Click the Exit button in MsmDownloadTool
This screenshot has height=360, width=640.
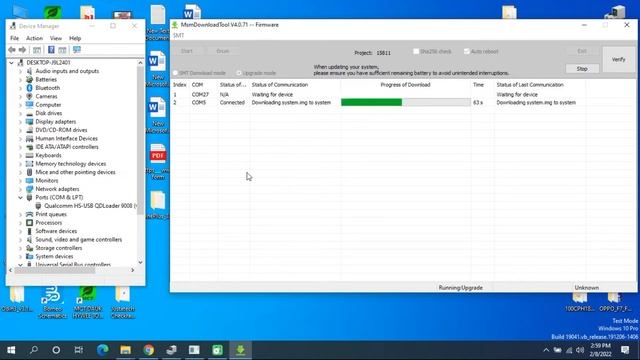tap(582, 51)
